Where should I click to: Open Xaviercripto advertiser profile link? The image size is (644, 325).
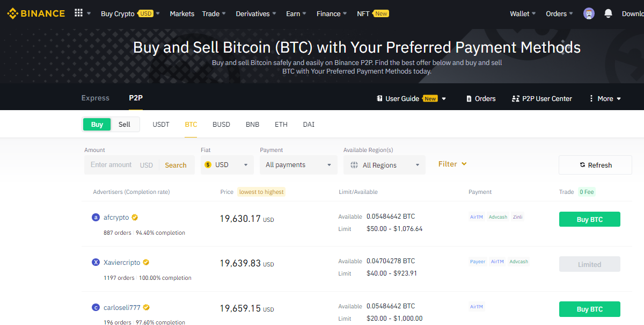(x=122, y=263)
